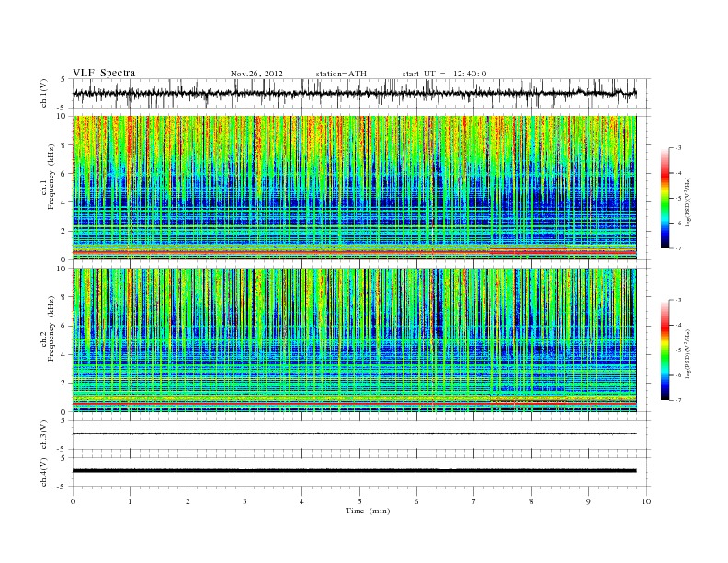
Task: Click the "ch.4(V)" vertical axis label
Action: click(44, 472)
